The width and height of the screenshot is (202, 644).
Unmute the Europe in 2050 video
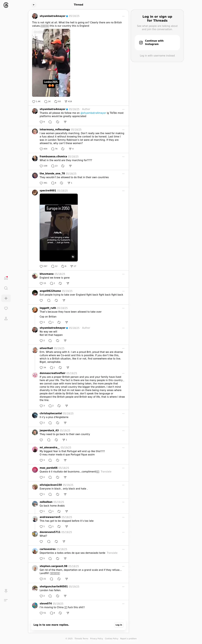tap(73, 257)
